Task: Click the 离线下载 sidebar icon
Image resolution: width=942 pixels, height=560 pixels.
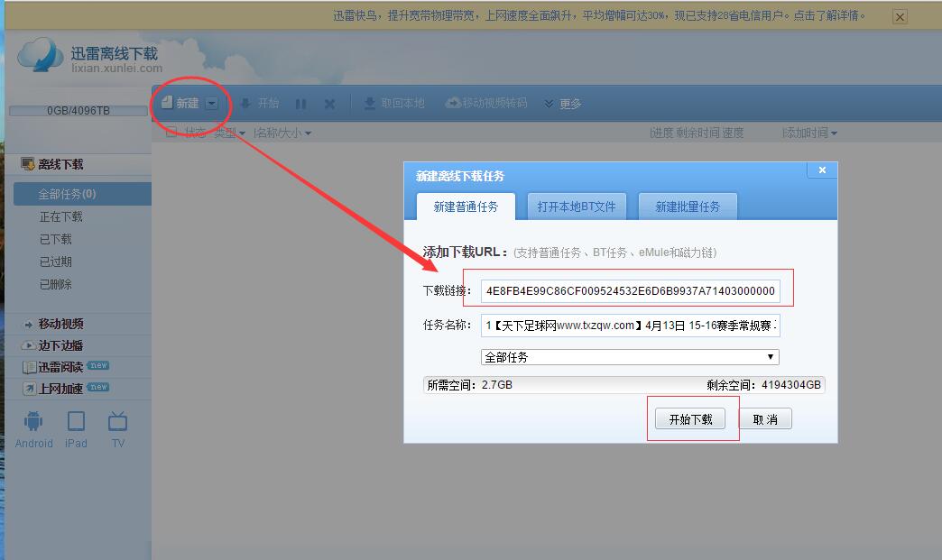Action: (28, 164)
